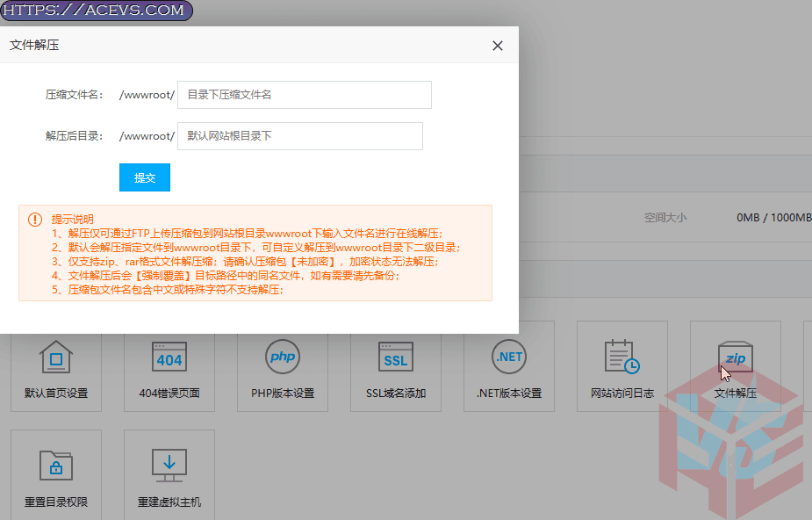
Task: Click /wwwroot/ prefix beside 解压后目录
Action: tap(147, 136)
